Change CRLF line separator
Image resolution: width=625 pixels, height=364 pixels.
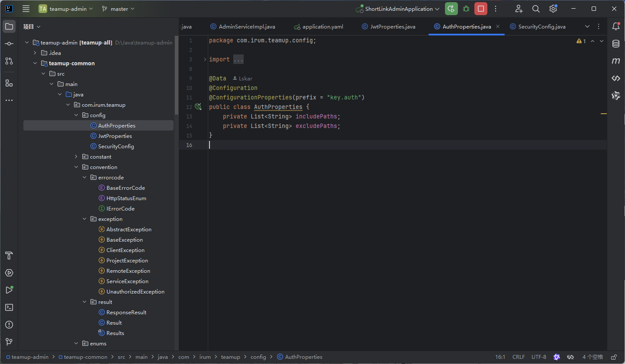click(519, 357)
